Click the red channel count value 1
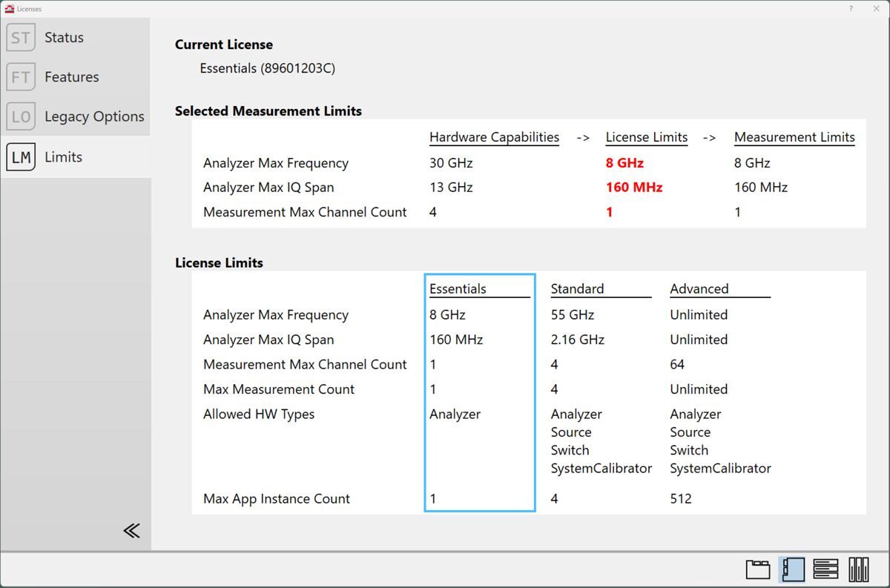890x588 pixels. click(610, 212)
